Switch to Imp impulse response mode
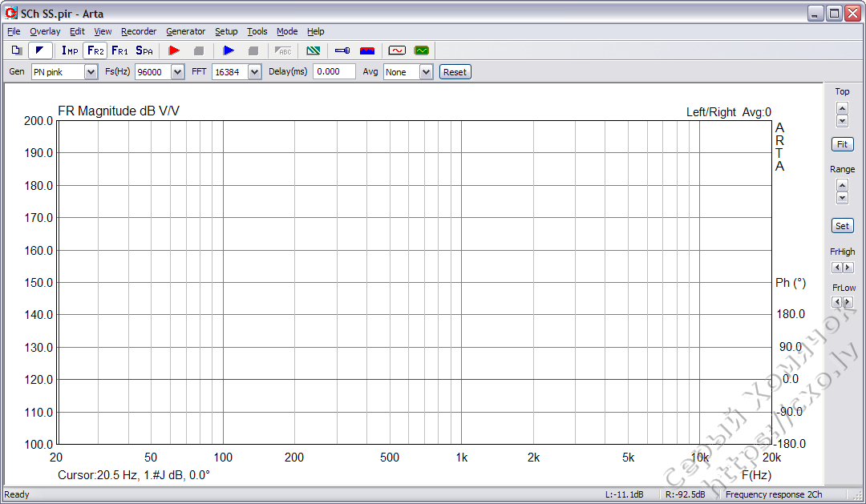Image resolution: width=866 pixels, height=504 pixels. pyautogui.click(x=69, y=50)
